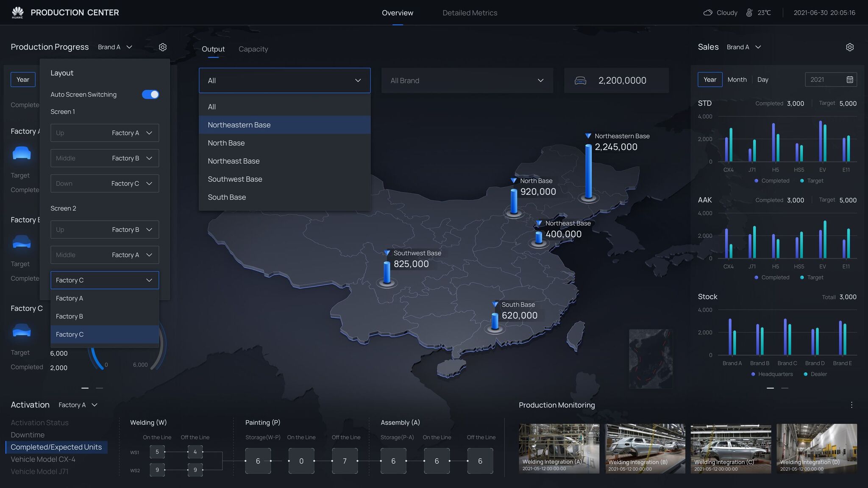Open Production Progress Brand A dropdown
This screenshot has width=868, height=488.
coord(115,47)
